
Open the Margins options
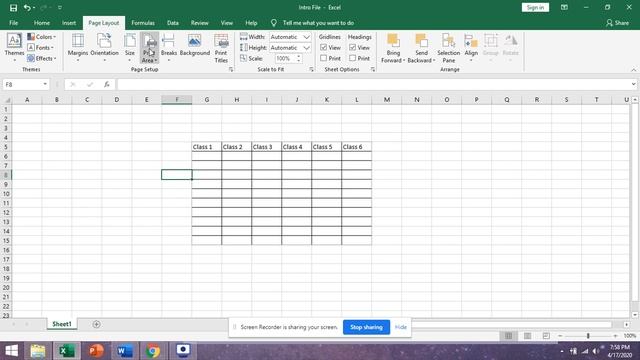pyautogui.click(x=78, y=48)
